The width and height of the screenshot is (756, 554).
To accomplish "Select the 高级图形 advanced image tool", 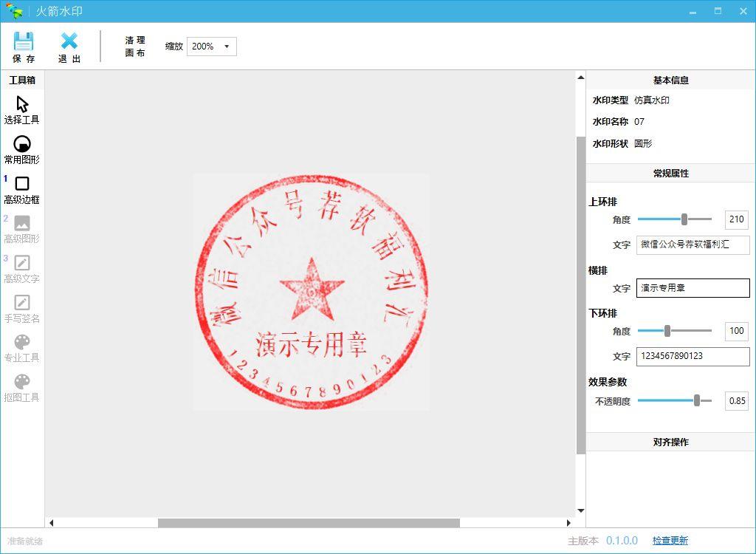I will (x=21, y=230).
